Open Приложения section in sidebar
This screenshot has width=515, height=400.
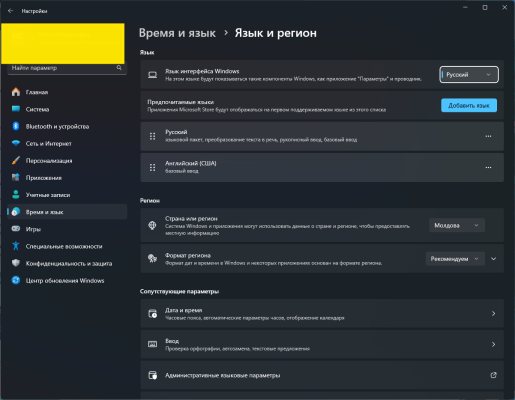pos(67,178)
